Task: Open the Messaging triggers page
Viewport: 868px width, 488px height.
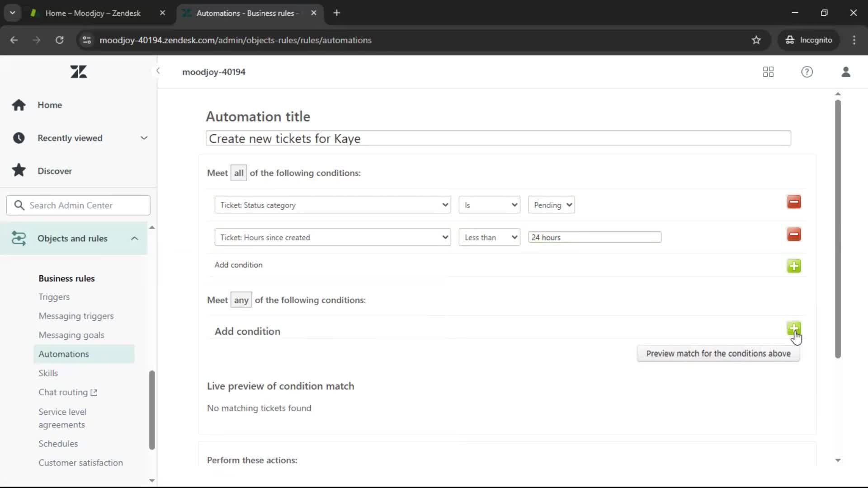Action: pos(76,316)
